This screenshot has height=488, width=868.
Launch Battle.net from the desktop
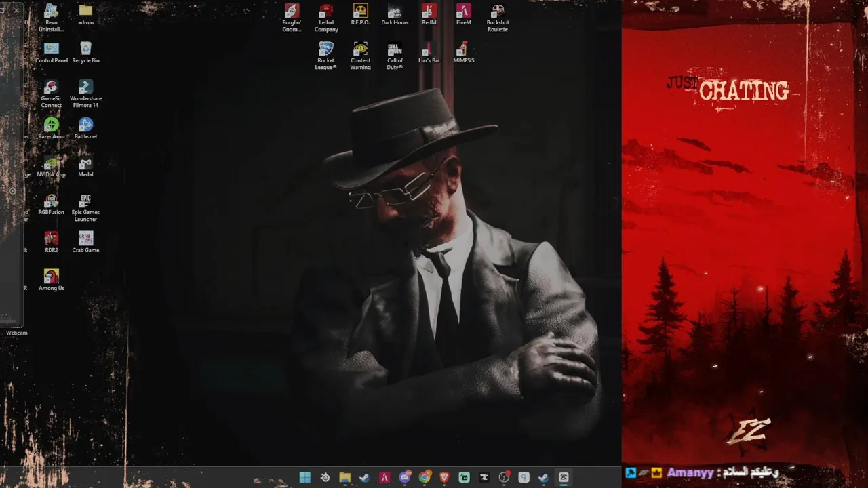click(x=85, y=128)
